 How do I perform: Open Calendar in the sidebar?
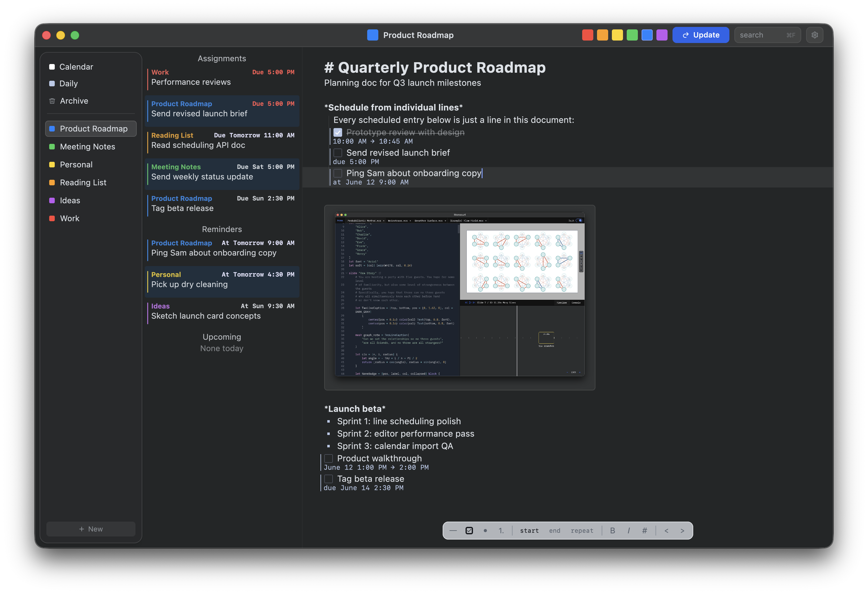91,67
